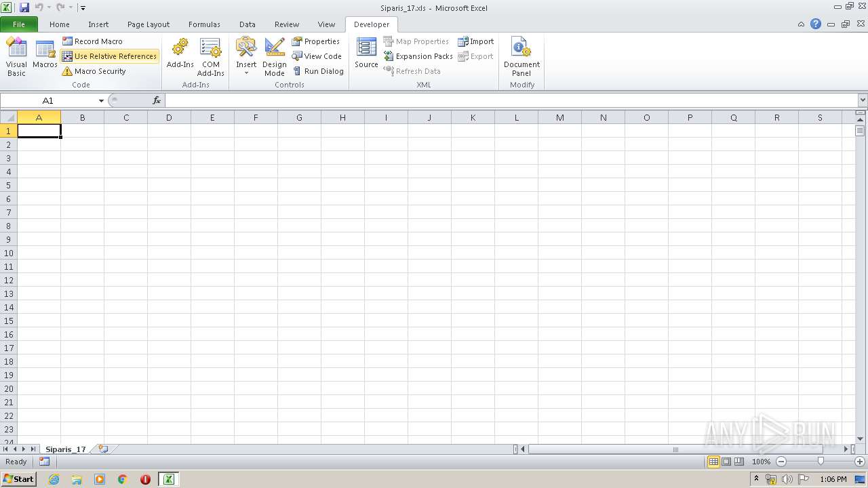Expand the formula bar
Image resolution: width=868 pixels, height=488 pixels.
862,100
